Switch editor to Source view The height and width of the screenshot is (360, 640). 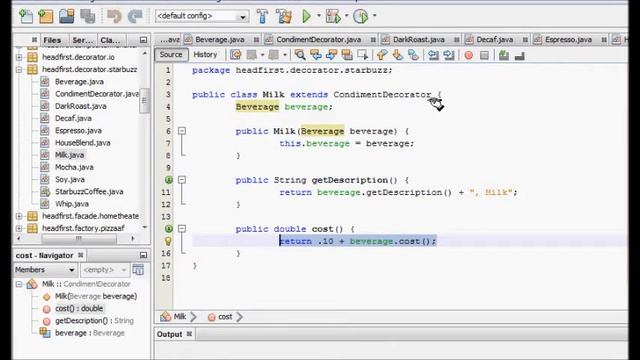171,55
